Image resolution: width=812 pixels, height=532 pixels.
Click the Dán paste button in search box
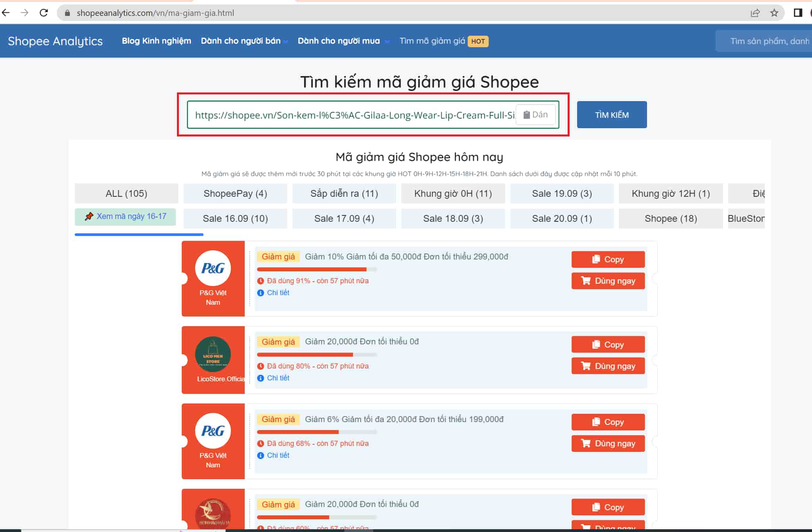point(535,115)
